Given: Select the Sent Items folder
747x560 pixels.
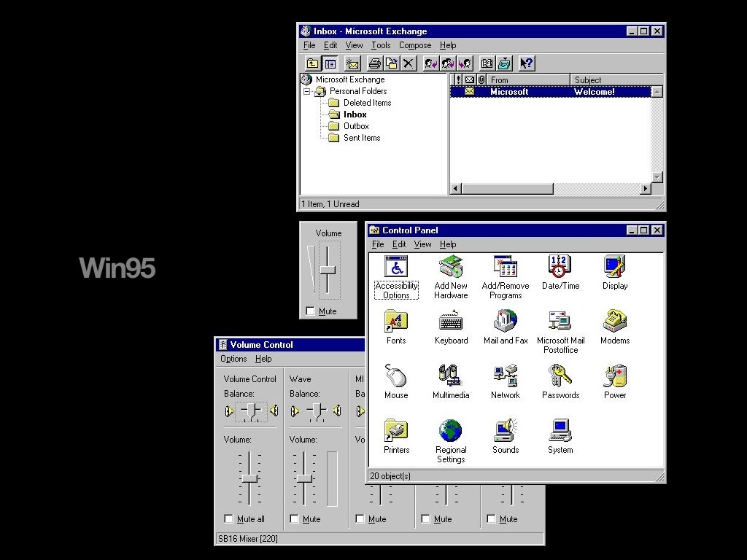Looking at the screenshot, I should [x=355, y=138].
